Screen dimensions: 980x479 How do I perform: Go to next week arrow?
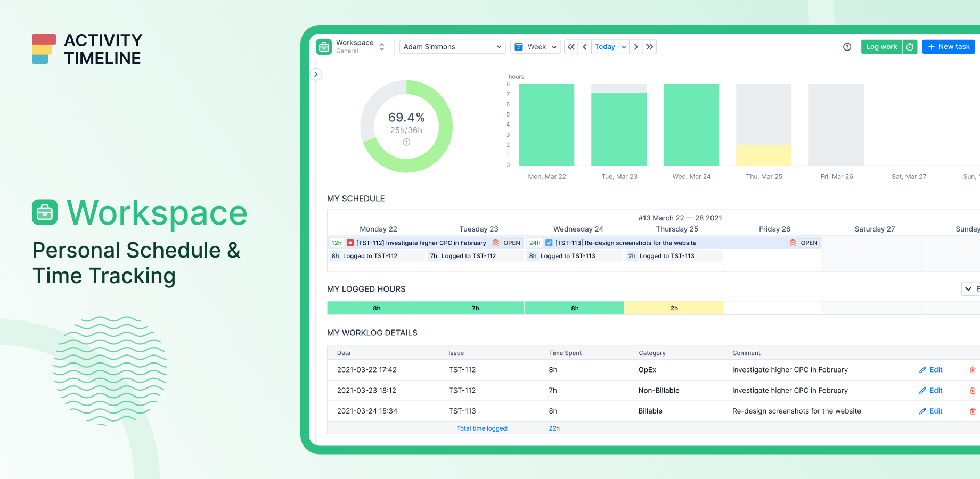tap(636, 47)
